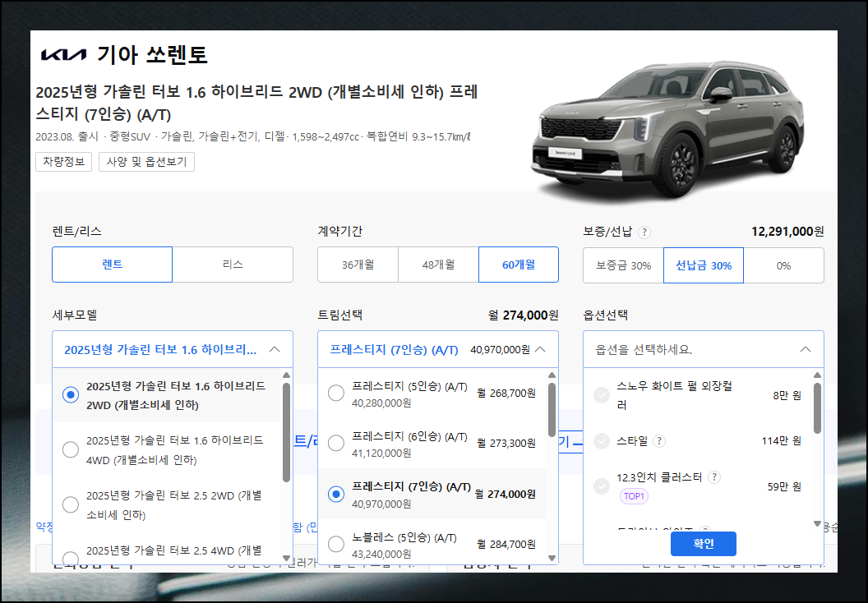
Task: Click the 월 268,700원 price text
Action: point(506,394)
